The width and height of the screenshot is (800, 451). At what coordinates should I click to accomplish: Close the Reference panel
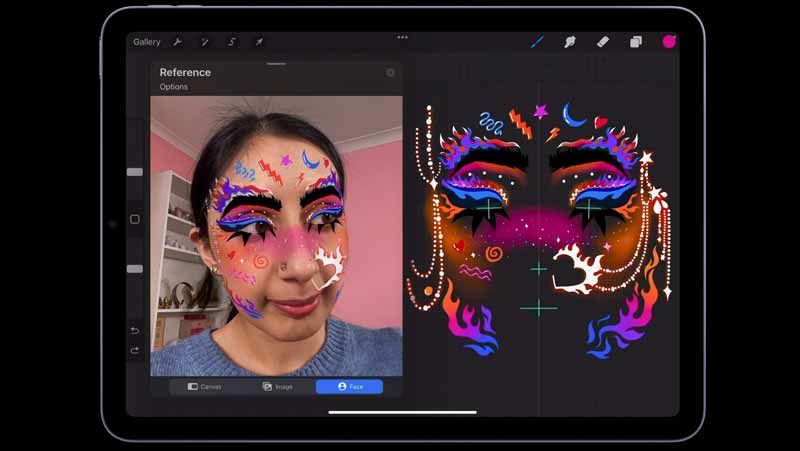(390, 73)
